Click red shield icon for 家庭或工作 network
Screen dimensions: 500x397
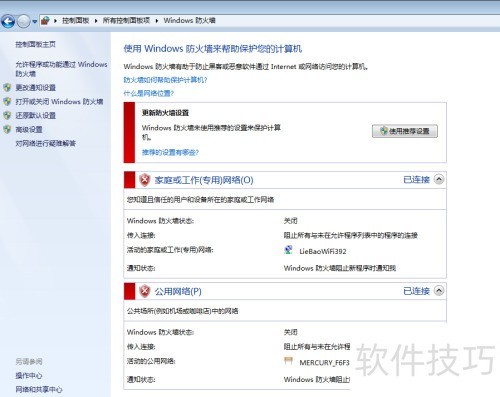[145, 180]
